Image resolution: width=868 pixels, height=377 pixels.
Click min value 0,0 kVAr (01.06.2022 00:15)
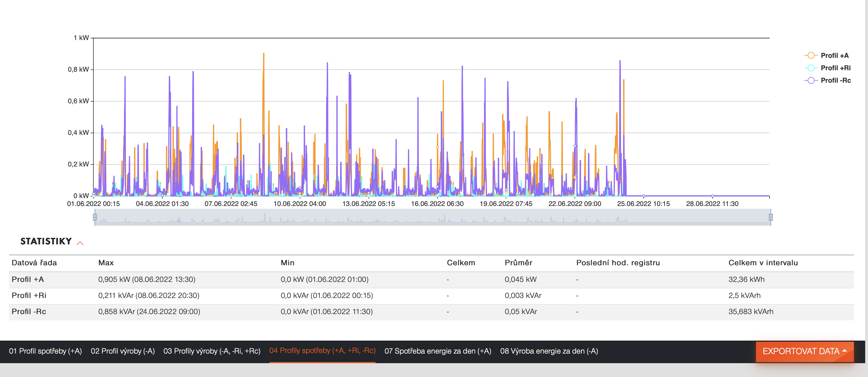326,295
